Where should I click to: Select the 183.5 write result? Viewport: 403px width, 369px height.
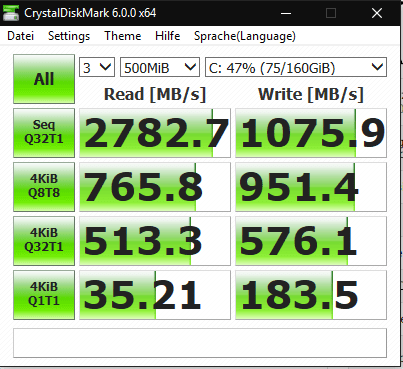(x=311, y=295)
